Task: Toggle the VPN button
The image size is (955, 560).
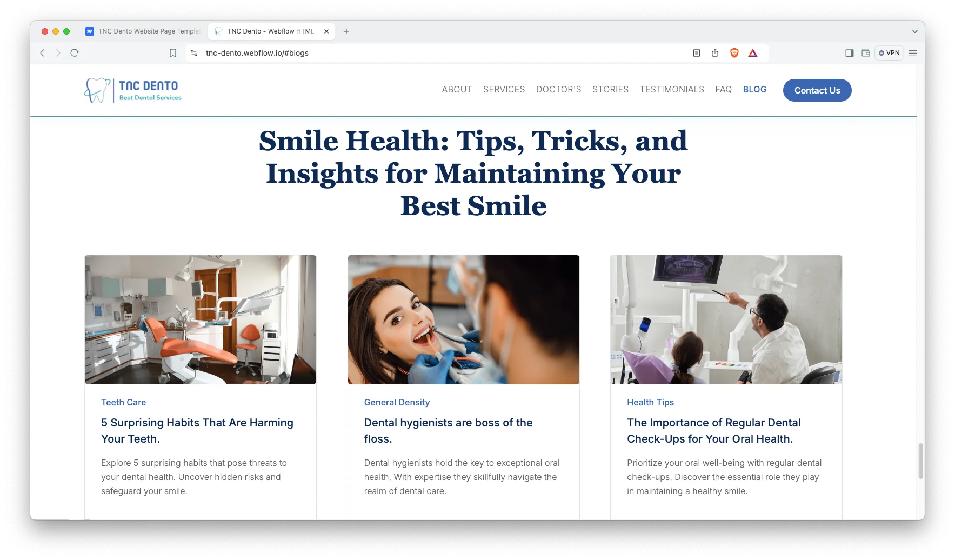Action: click(889, 53)
